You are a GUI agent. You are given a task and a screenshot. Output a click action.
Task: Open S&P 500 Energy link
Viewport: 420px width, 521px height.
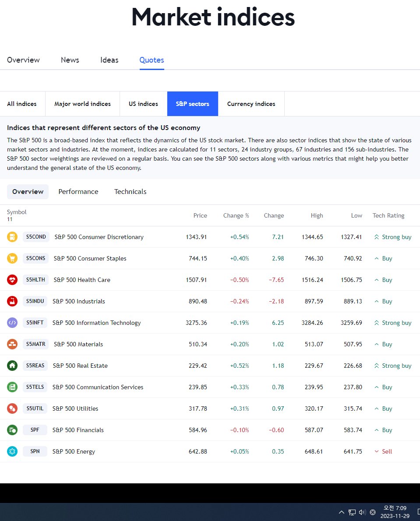pyautogui.click(x=74, y=451)
